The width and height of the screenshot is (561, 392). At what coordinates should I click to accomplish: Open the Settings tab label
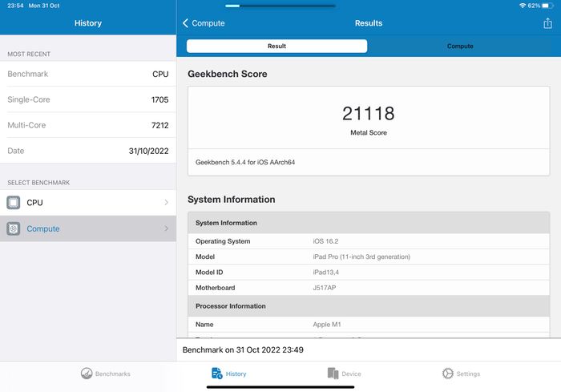coord(468,374)
